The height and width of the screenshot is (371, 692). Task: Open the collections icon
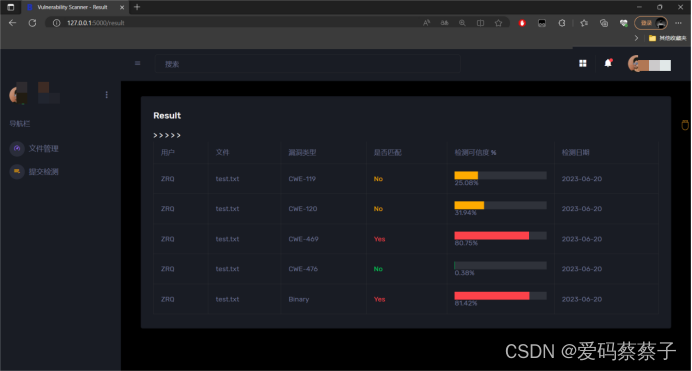604,23
